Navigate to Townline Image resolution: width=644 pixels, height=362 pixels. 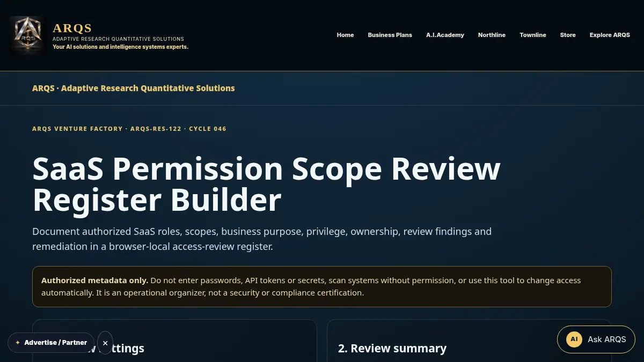tap(533, 35)
